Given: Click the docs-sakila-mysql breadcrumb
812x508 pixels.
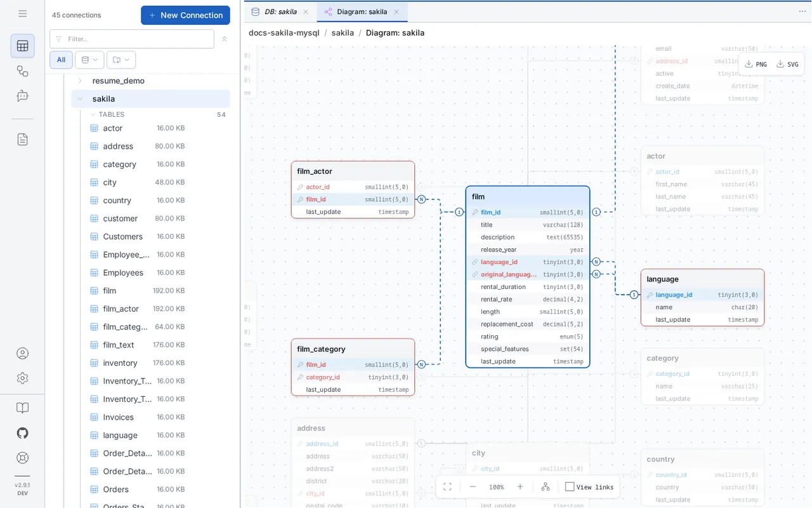Looking at the screenshot, I should (x=283, y=33).
